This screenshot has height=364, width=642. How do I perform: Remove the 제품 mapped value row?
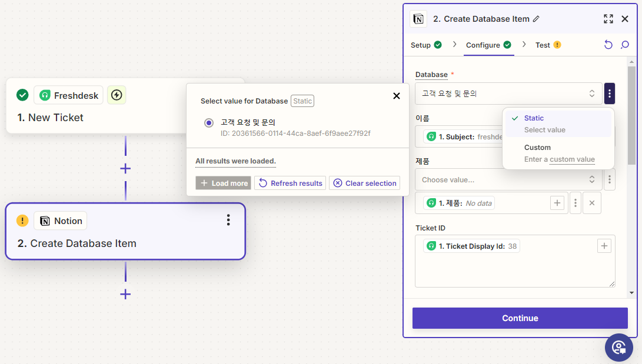592,203
